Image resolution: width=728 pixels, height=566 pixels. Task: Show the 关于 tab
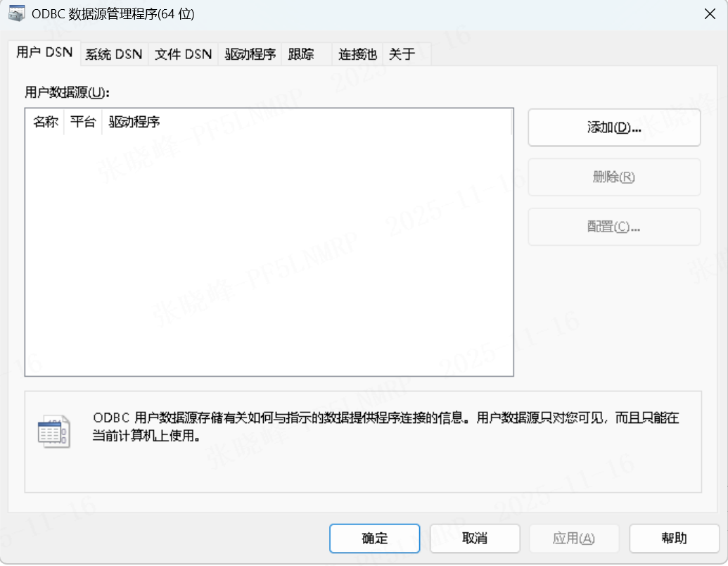[x=407, y=54]
